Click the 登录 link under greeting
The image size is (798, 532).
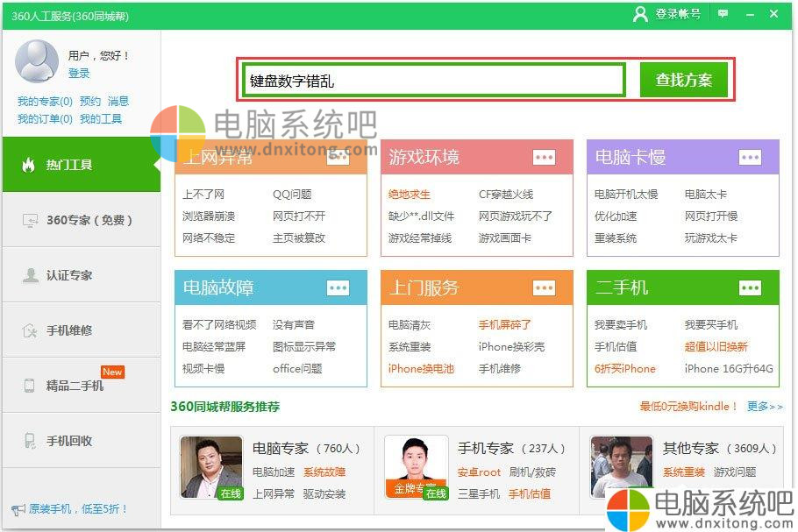coord(79,74)
